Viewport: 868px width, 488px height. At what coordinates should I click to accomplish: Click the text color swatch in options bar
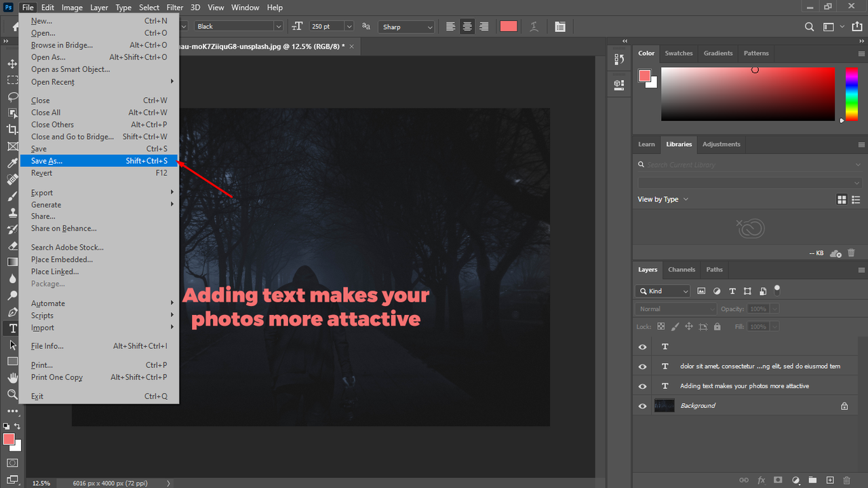(x=509, y=26)
